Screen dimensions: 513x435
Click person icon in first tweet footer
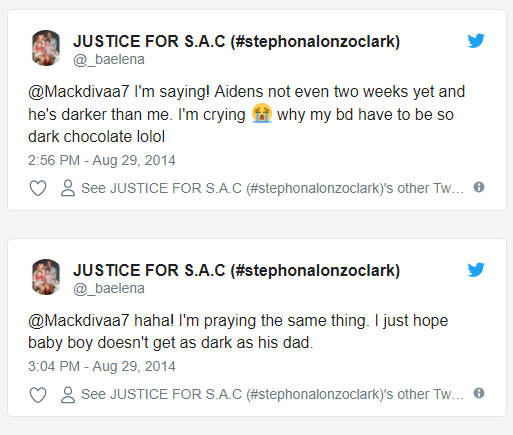[x=68, y=188]
